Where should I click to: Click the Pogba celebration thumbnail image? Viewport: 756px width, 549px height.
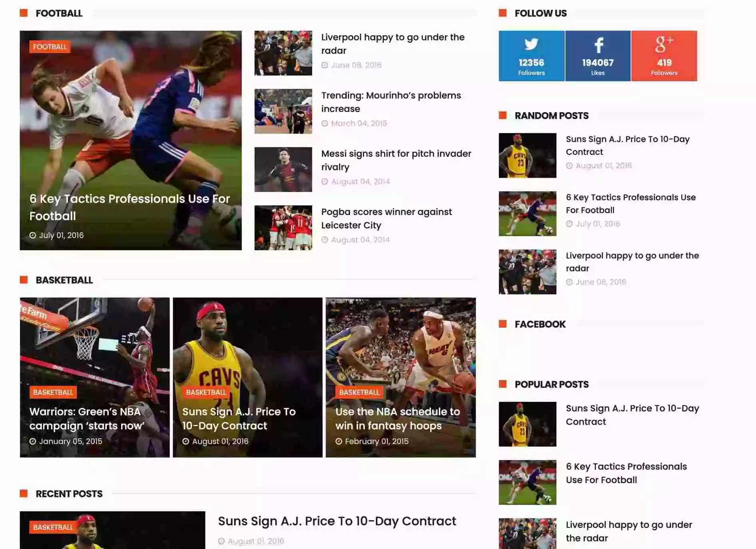pos(283,227)
